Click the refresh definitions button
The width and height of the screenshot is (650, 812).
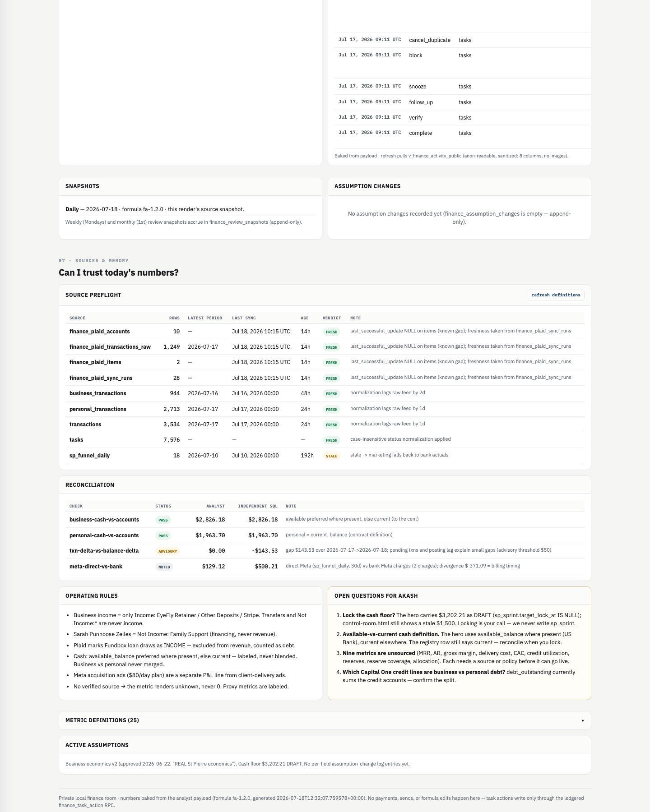(556, 295)
